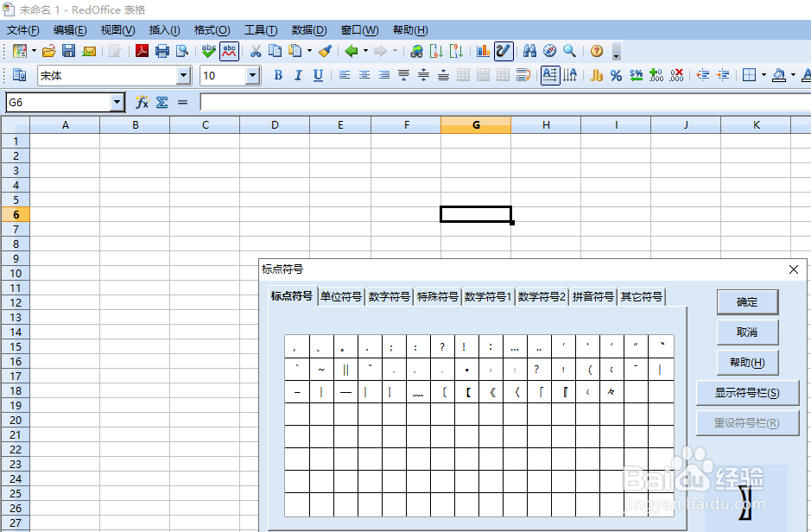Image resolution: width=811 pixels, height=532 pixels.
Task: Open the Function Wizard beside the formula bar
Action: click(x=140, y=102)
